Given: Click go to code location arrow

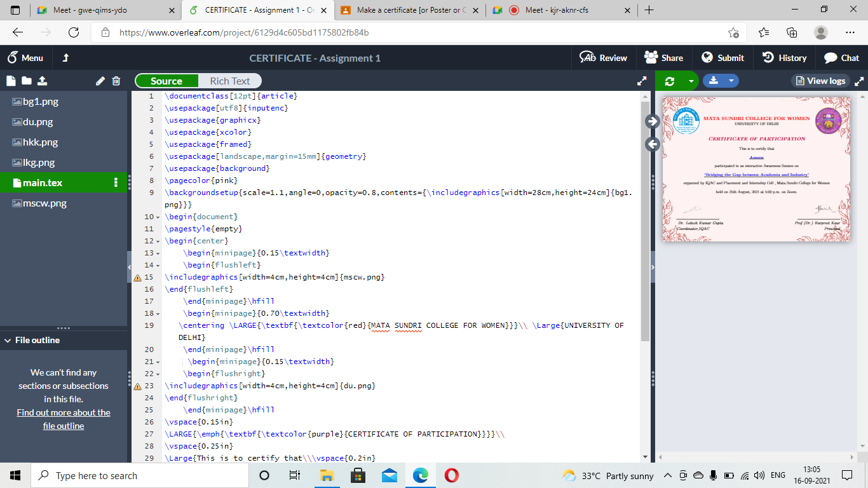Looking at the screenshot, I should [652, 144].
